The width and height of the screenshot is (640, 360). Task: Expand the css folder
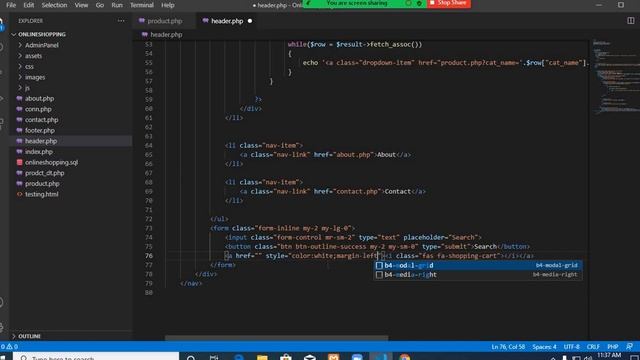tap(29, 67)
